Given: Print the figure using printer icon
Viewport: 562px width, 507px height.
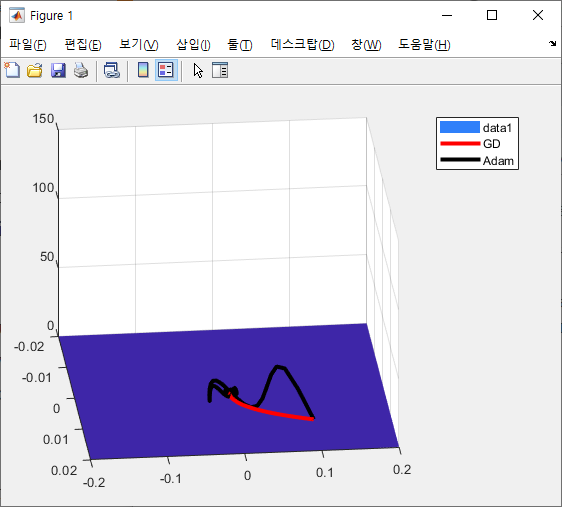Looking at the screenshot, I should pos(81,70).
